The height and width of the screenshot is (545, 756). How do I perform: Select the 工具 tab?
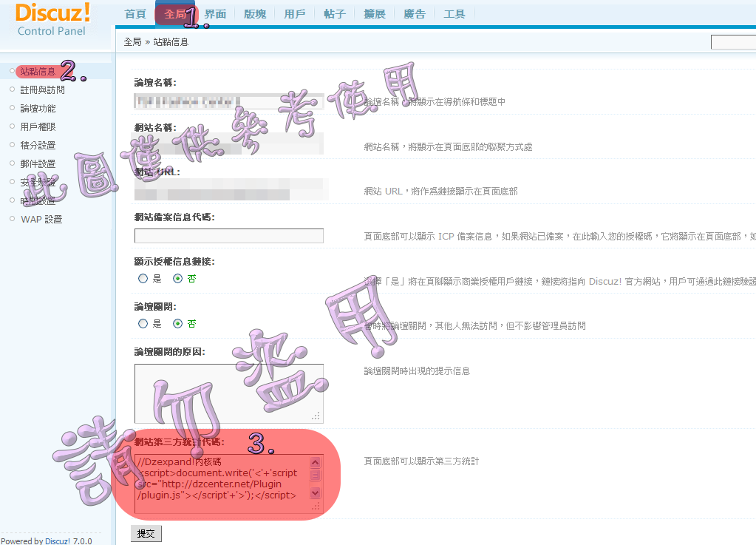[x=454, y=14]
